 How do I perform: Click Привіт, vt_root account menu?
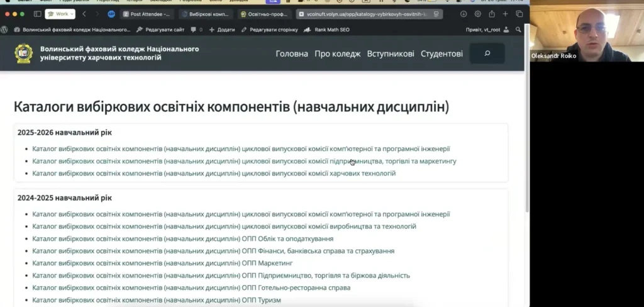487,30
